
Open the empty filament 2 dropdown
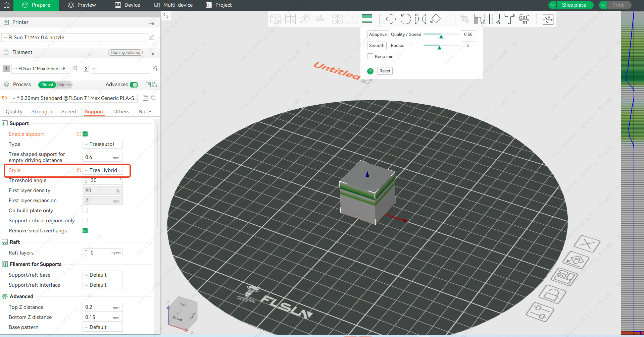pos(120,68)
